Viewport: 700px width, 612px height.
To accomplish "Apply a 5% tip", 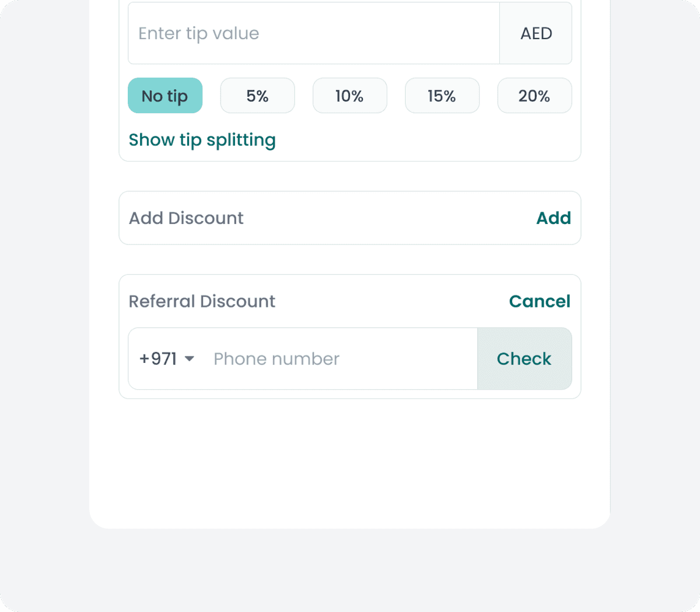I will pyautogui.click(x=257, y=95).
